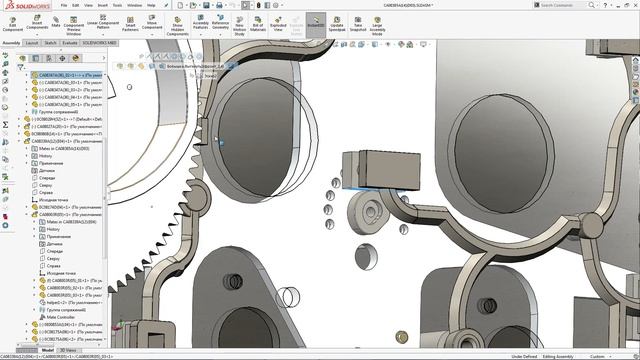Open Reference Geometry tool
Screen dimensions: 640x360
[220, 22]
